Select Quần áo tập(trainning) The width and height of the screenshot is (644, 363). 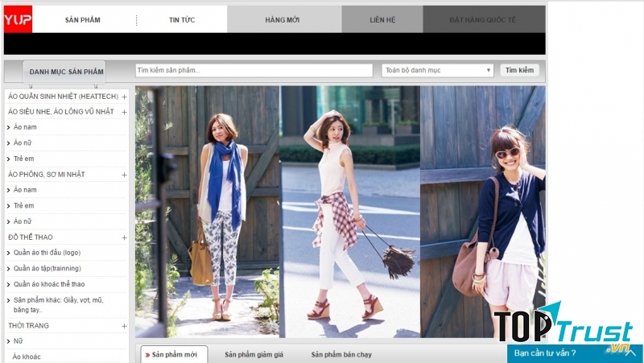click(x=47, y=269)
